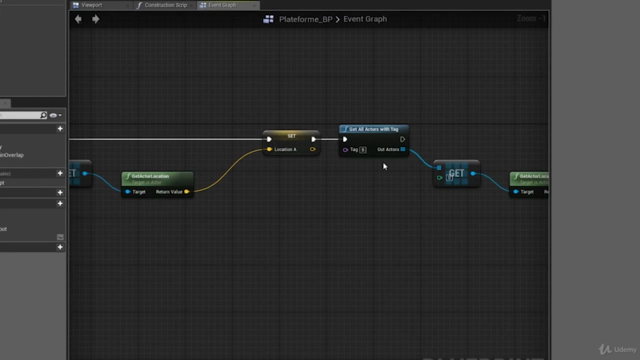Screen dimensions: 640x360
Task: Go forward with the right navigation arrow
Action: click(96, 19)
